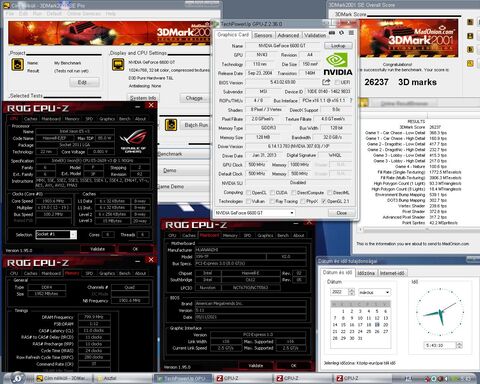This screenshot has width=480, height=384.
Task: Toggle the Vulkan checkbox
Action: tap(248, 201)
